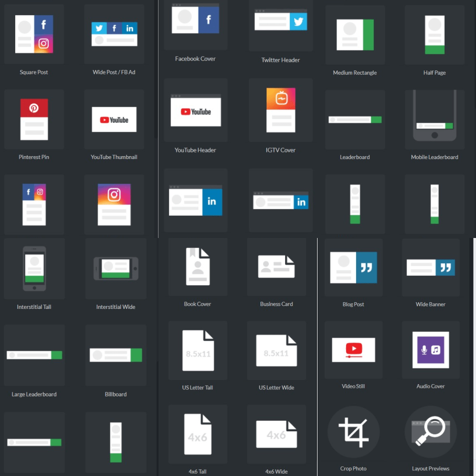Click the Facebook and Instagram story template icon
Screen dimensions: 476x476
point(34,204)
